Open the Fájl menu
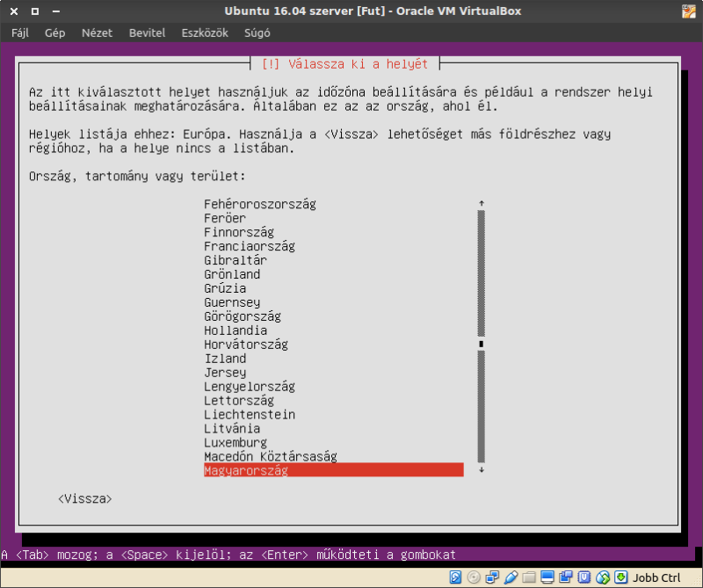 coord(19,33)
